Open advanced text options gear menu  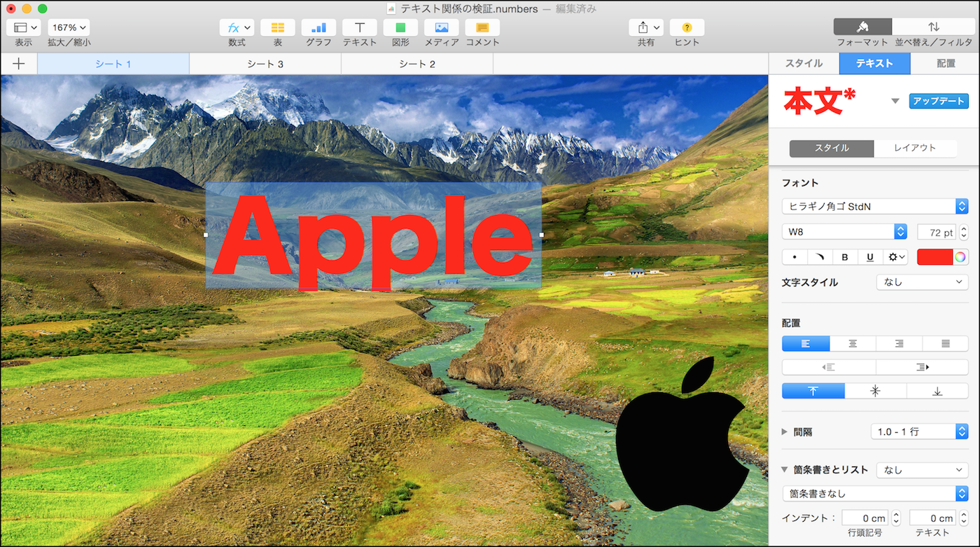(x=895, y=257)
